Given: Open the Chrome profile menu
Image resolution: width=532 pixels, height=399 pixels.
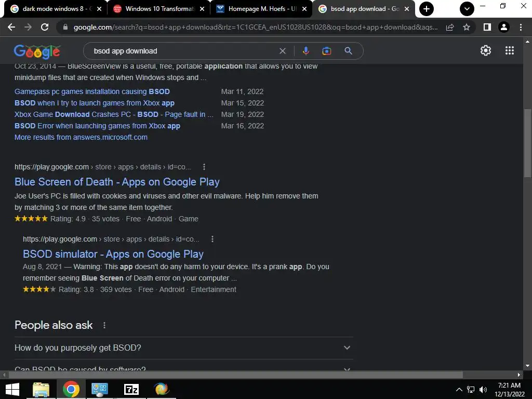Looking at the screenshot, I should coord(504,27).
